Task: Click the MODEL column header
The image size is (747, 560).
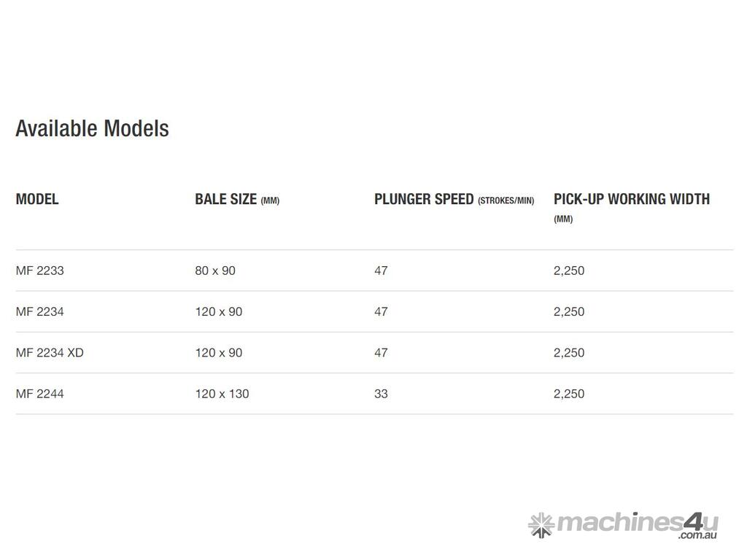Action: pos(37,199)
